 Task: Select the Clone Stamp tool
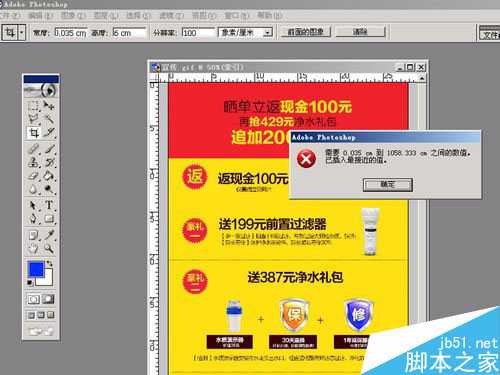click(33, 162)
